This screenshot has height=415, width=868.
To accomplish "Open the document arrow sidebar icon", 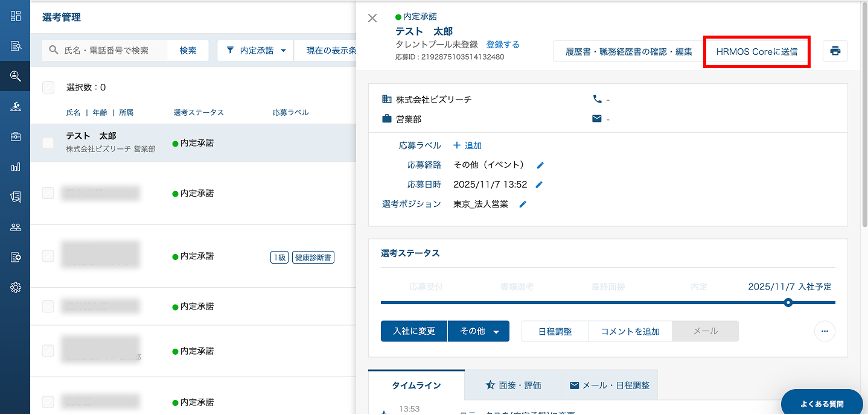I will (x=16, y=258).
